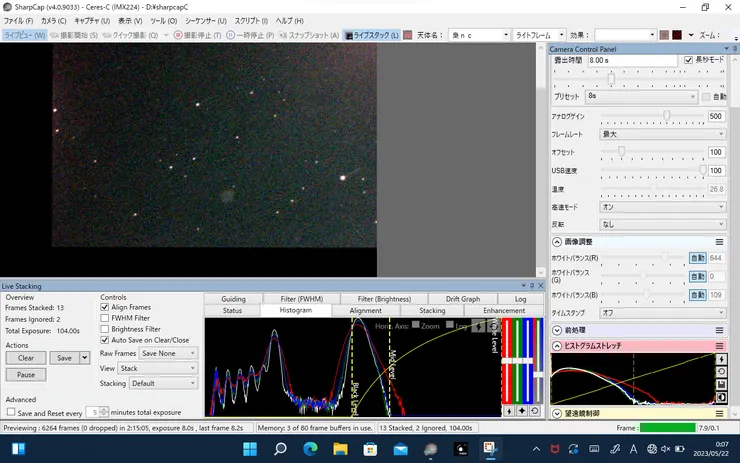Expand the 前処理 section
740x463 pixels.
point(557,330)
